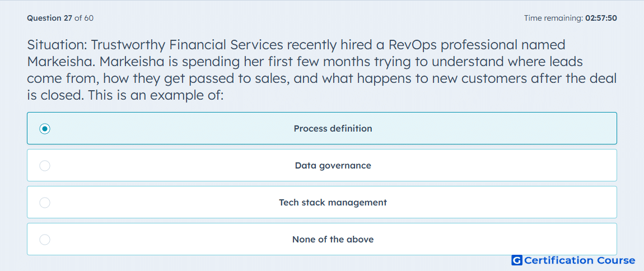The width and height of the screenshot is (644, 271).
Task: Click the Data governance answer label
Action: [x=333, y=166]
